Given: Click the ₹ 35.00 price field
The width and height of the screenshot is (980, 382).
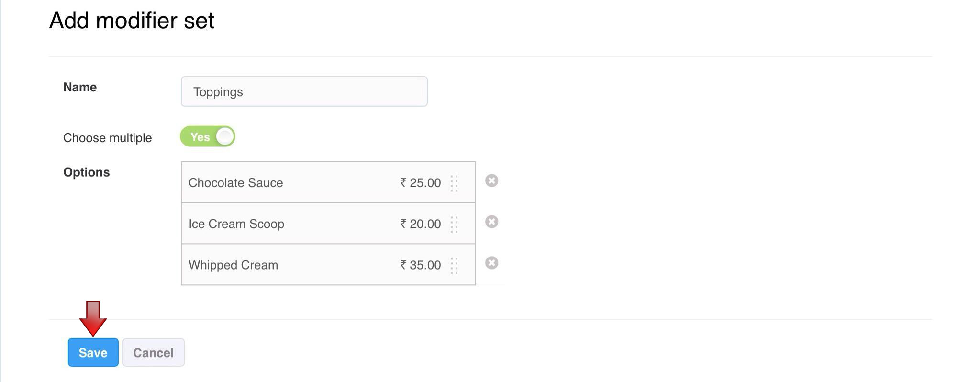Looking at the screenshot, I should [x=421, y=265].
